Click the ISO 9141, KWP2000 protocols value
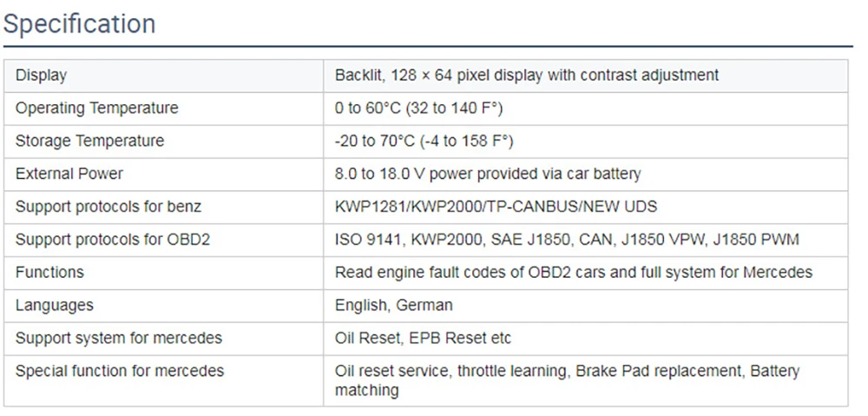 [567, 240]
